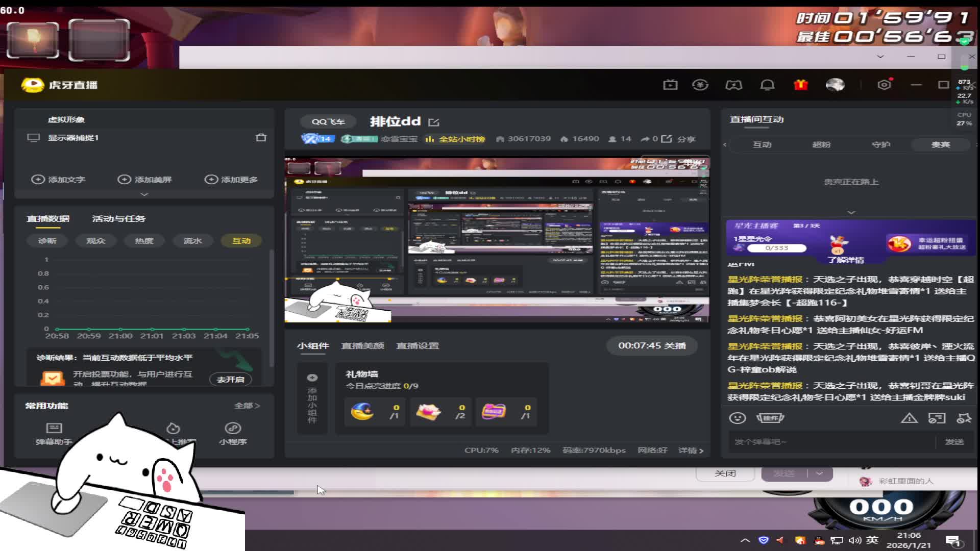Select the 观众 data filter pill

tap(95, 241)
